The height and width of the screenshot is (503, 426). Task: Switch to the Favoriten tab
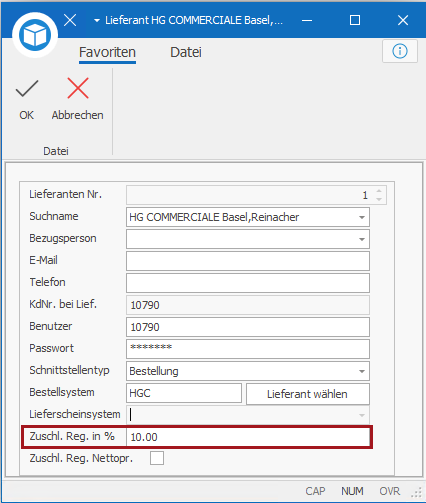(107, 53)
